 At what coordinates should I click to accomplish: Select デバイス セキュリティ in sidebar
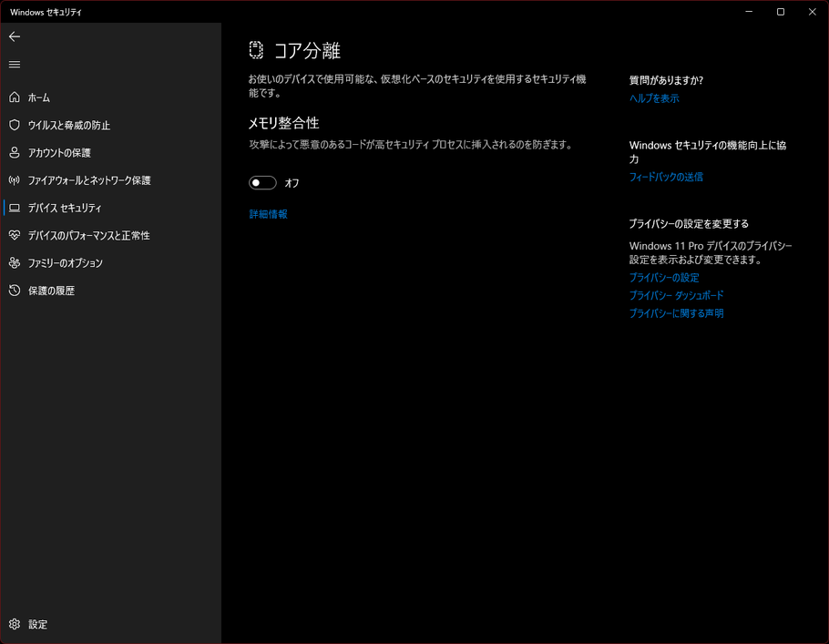[x=110, y=208]
